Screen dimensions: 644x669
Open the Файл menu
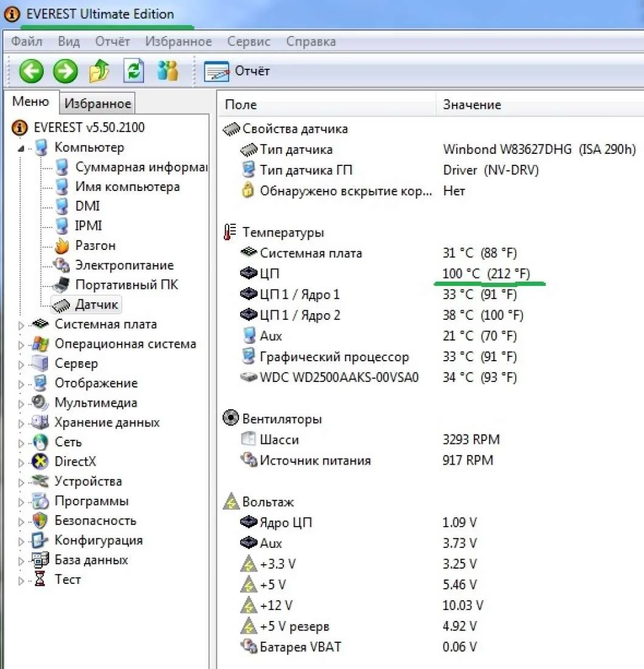27,41
